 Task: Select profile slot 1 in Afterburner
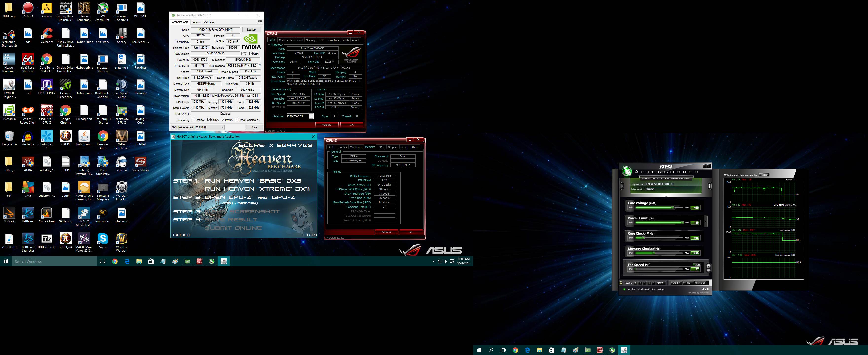[635, 283]
